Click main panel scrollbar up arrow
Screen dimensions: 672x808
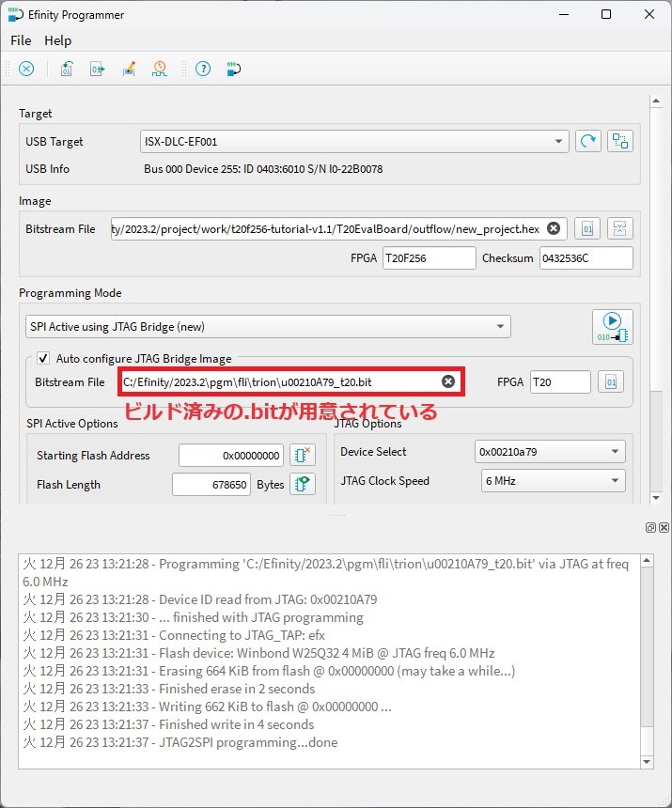[x=656, y=101]
